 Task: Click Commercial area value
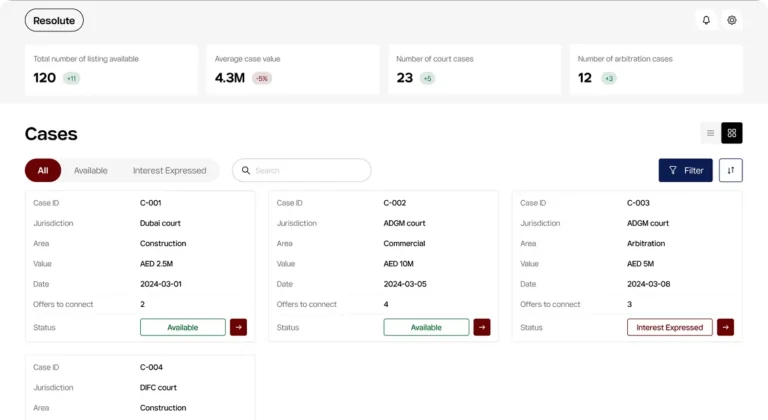(404, 243)
